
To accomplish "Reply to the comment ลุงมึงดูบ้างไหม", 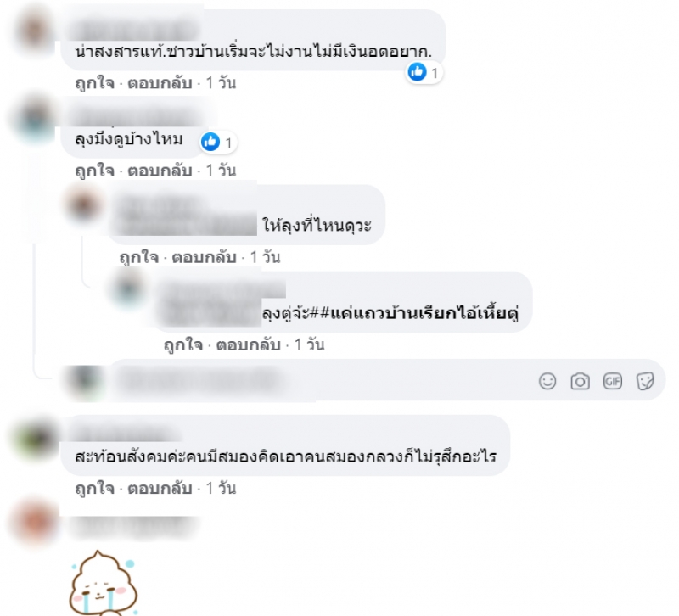I will (x=160, y=171).
